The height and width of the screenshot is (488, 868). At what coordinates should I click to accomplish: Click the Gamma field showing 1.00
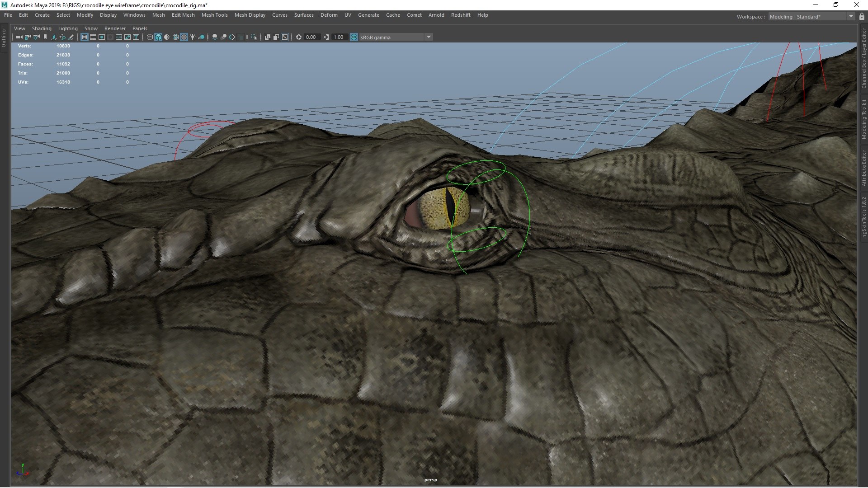tap(340, 37)
